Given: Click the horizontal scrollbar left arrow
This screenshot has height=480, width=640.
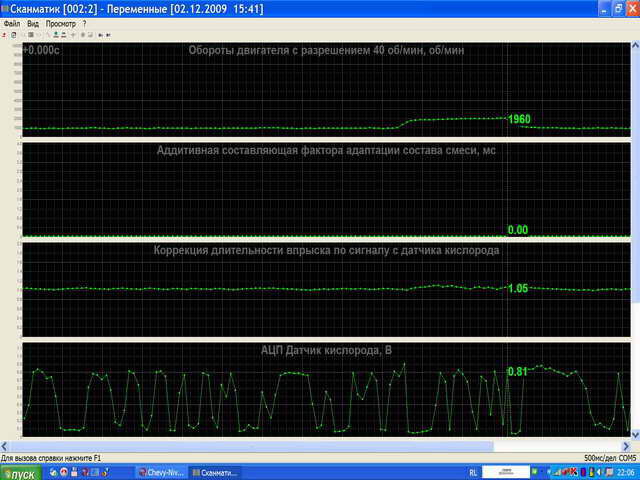Looking at the screenshot, I should (x=5, y=446).
